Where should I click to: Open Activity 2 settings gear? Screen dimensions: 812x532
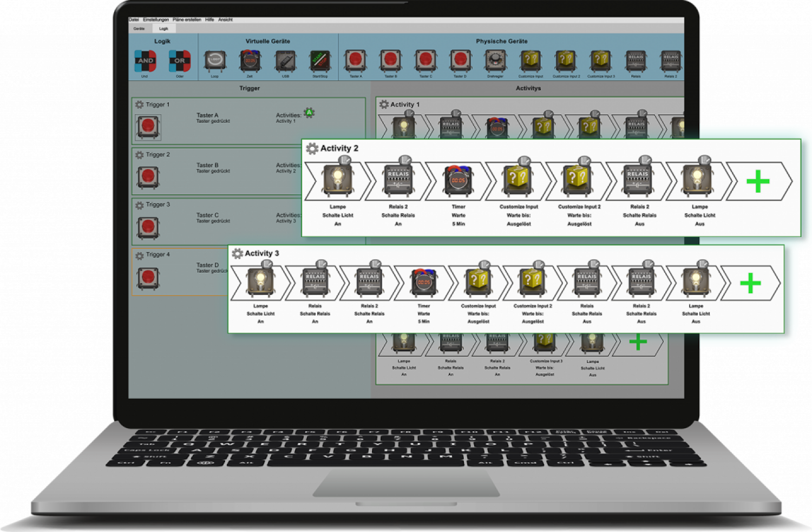pyautogui.click(x=312, y=148)
